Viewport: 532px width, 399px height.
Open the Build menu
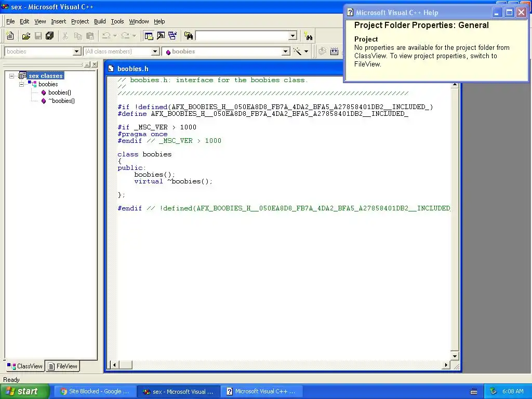click(x=100, y=21)
